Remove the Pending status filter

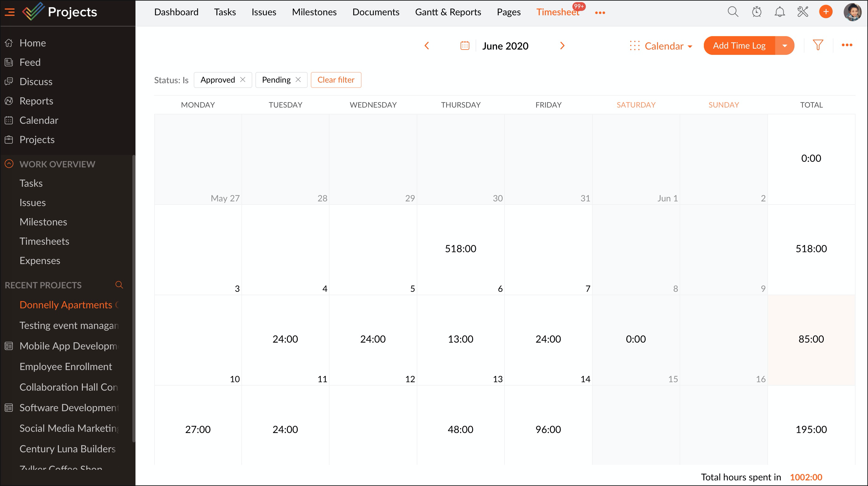point(298,79)
